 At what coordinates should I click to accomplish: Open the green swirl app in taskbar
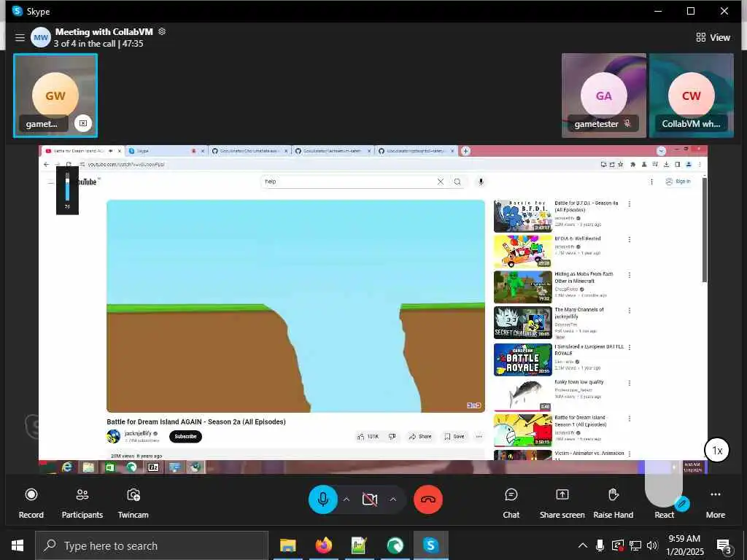(395, 545)
